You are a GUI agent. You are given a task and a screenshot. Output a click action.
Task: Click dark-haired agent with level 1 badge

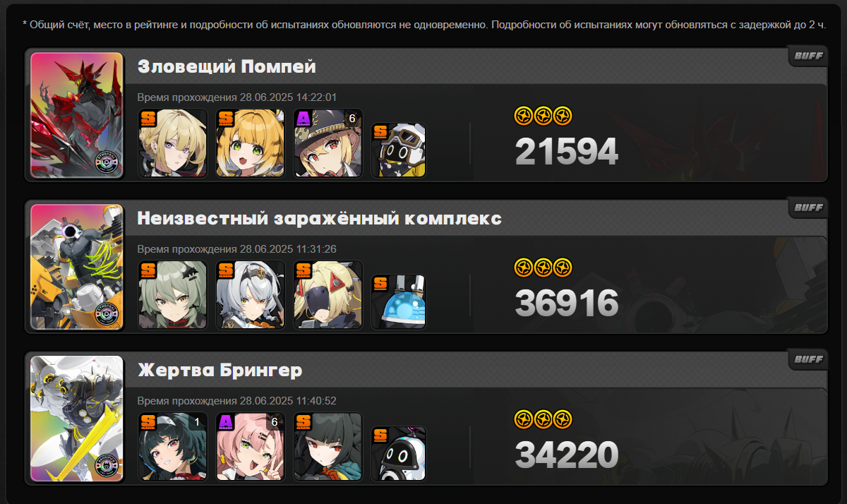point(173,446)
